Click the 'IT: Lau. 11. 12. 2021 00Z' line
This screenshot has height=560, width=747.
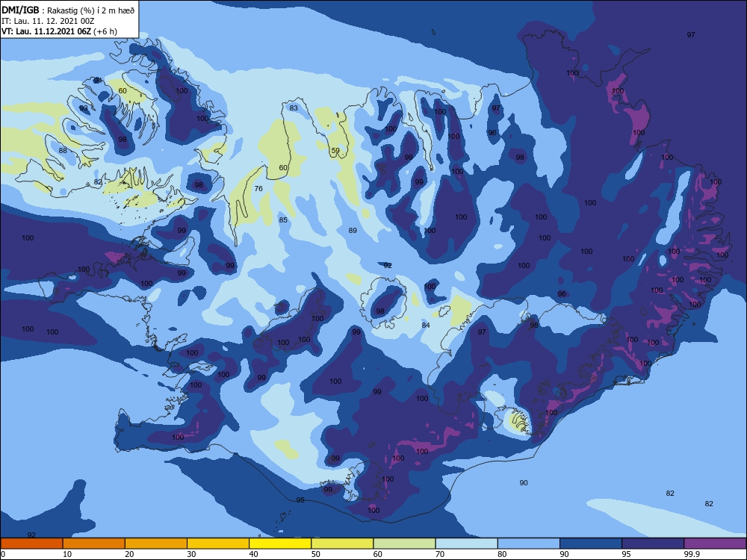(x=48, y=21)
